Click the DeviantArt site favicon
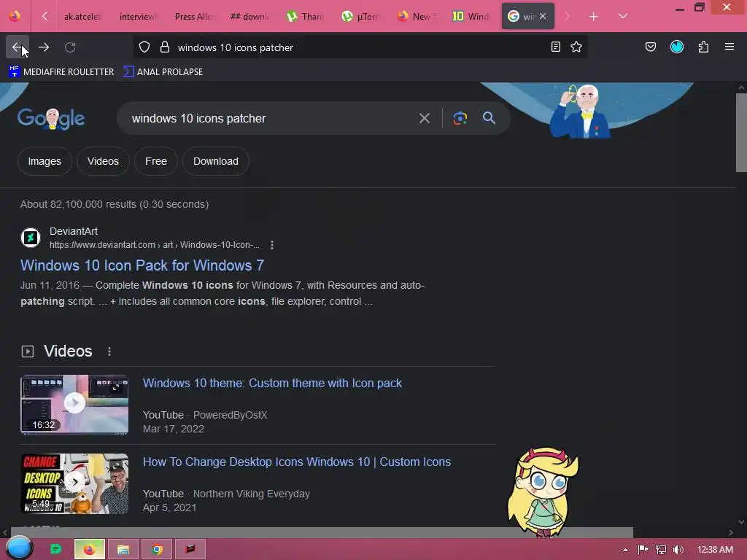The height and width of the screenshot is (560, 747). 31,238
